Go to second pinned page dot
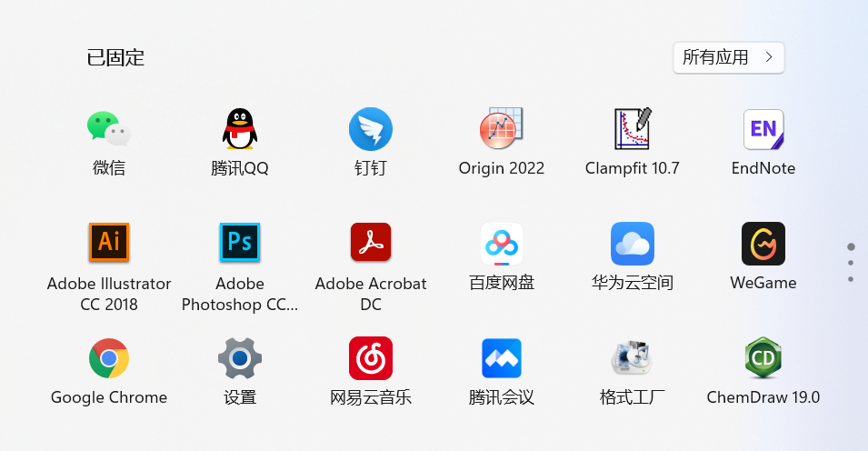 [x=851, y=263]
